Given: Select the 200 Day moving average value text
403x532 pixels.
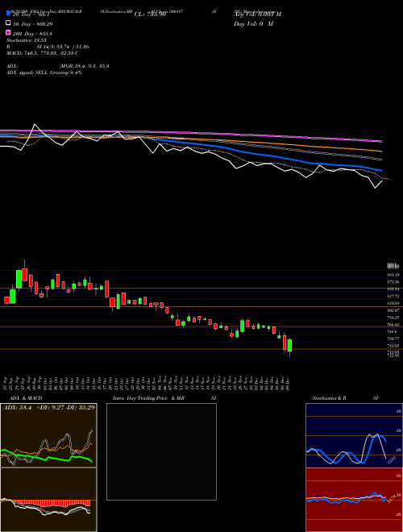Looking at the screenshot, I should [32, 34].
